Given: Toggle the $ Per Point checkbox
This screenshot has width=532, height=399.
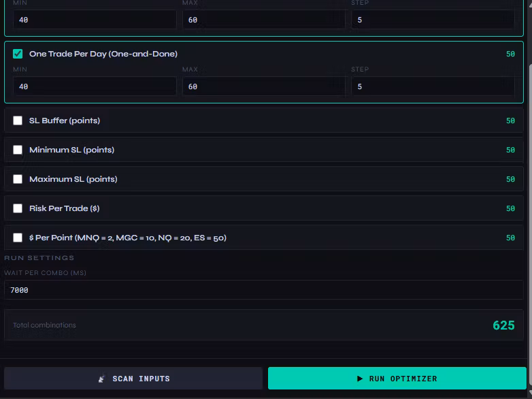Looking at the screenshot, I should click(x=18, y=238).
